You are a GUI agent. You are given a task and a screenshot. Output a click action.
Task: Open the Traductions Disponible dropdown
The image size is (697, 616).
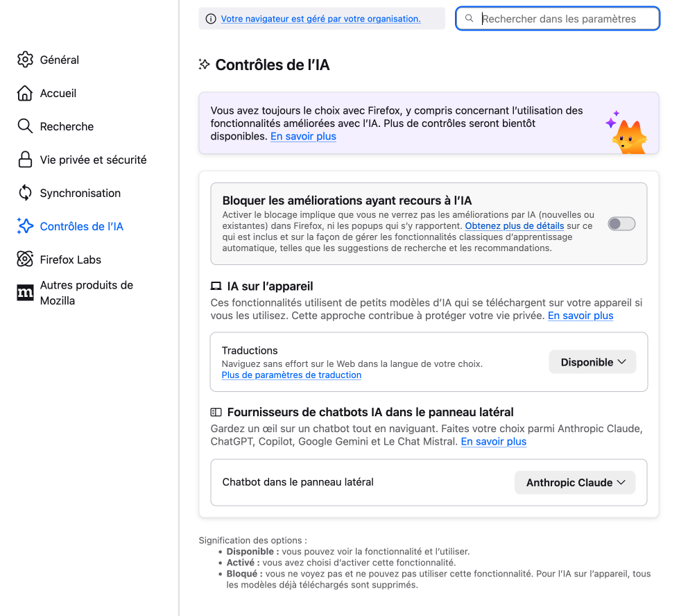[x=592, y=362]
